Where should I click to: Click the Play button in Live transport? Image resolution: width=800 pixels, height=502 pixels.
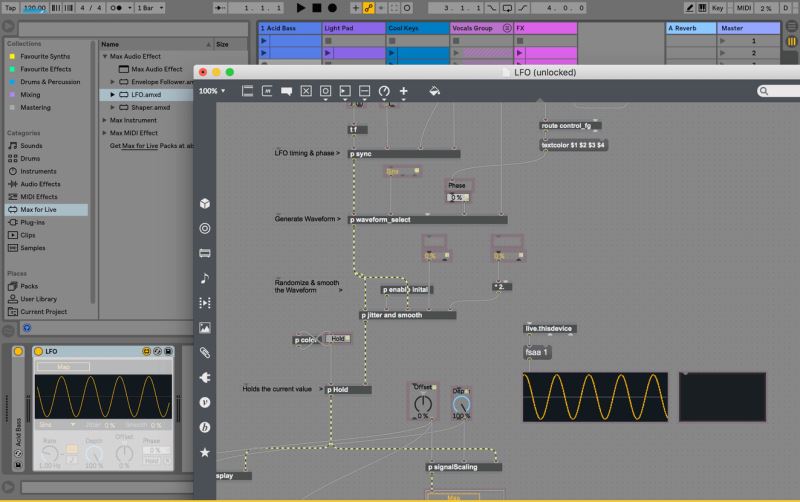click(x=301, y=8)
